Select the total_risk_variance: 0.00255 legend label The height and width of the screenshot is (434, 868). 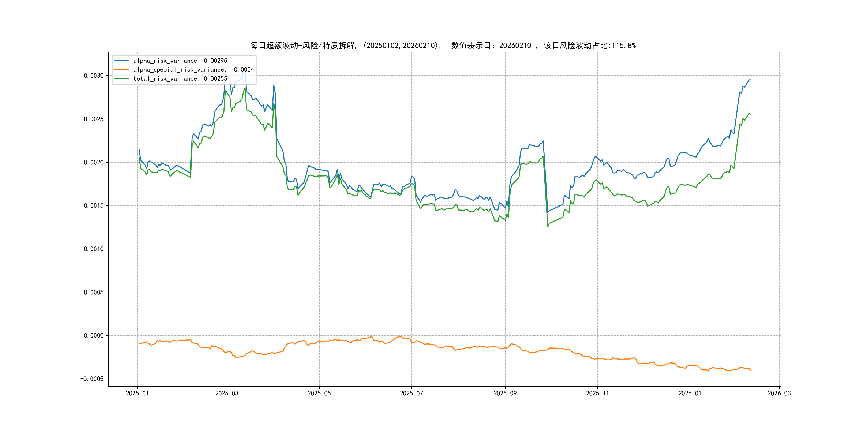pyautogui.click(x=180, y=78)
